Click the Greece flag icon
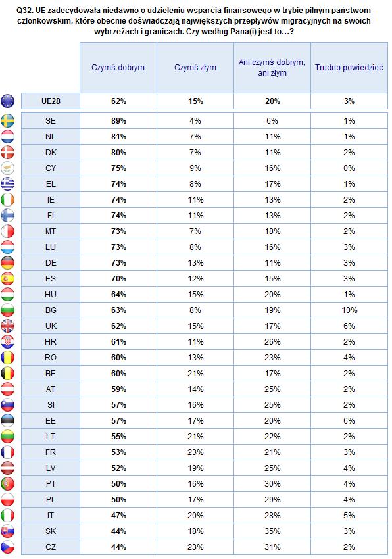392x559 pixels. pos(7,184)
